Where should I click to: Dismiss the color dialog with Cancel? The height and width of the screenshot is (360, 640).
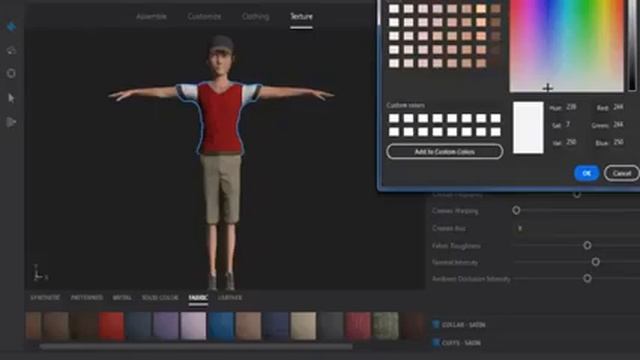622,173
